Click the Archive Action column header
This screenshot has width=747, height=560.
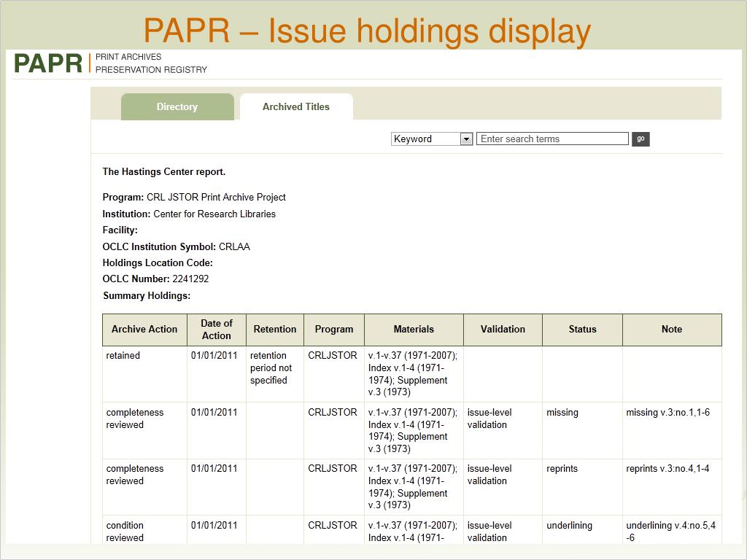144,330
